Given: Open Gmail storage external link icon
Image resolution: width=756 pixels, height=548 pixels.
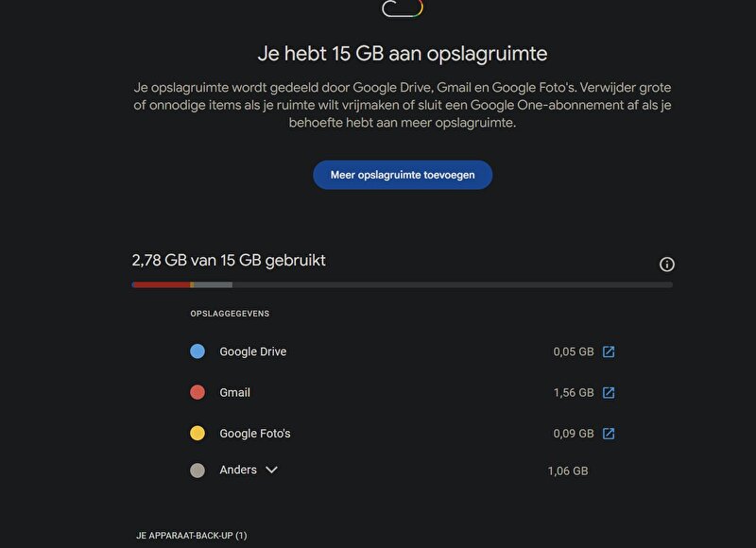Looking at the screenshot, I should coord(610,392).
